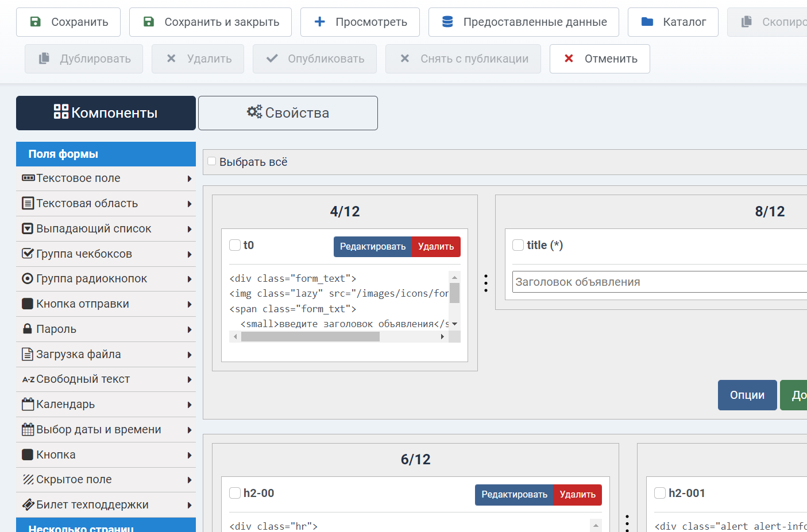The width and height of the screenshot is (807, 532).
Task: Expand the Выпадающий список submenu arrow
Action: point(189,229)
